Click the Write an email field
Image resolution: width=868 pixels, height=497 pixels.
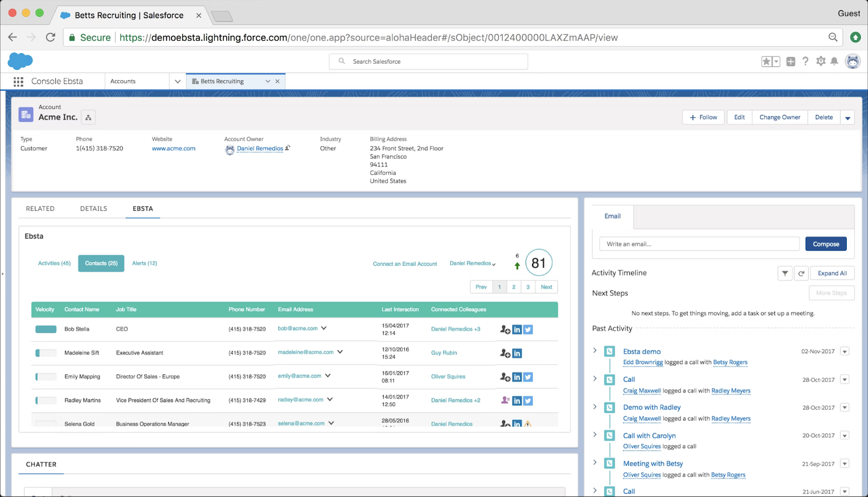click(x=699, y=244)
